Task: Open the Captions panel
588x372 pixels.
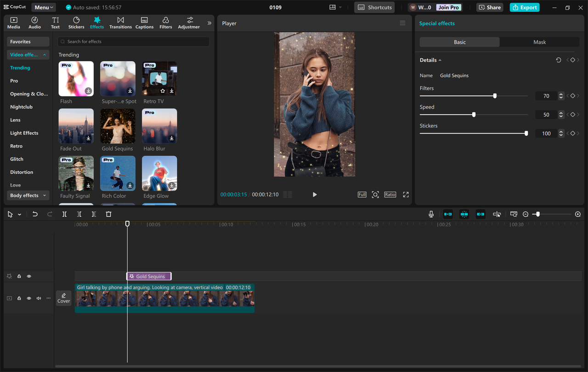Action: (x=144, y=22)
